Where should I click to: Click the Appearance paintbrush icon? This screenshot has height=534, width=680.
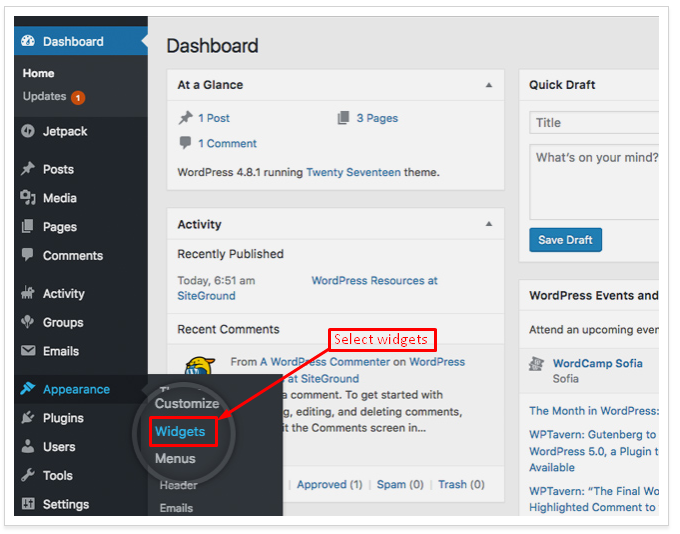click(x=28, y=389)
